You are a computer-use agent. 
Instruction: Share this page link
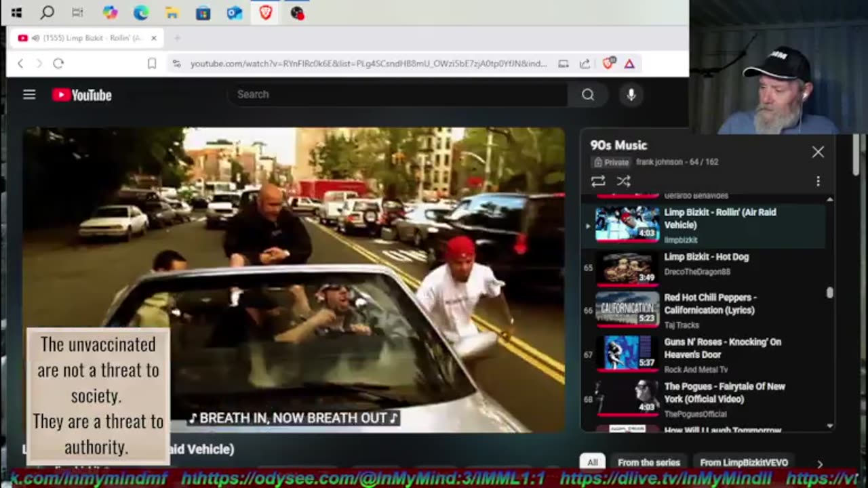(x=585, y=63)
